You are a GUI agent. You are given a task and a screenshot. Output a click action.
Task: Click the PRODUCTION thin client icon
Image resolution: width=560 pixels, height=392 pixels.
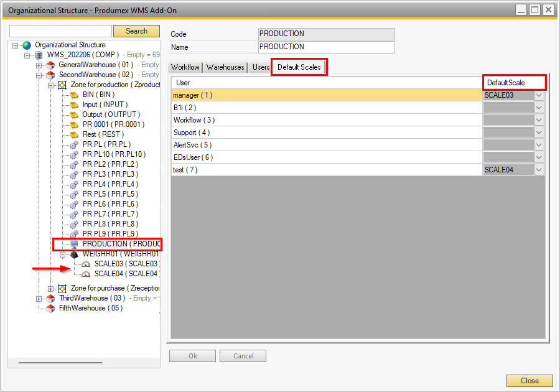click(x=74, y=244)
